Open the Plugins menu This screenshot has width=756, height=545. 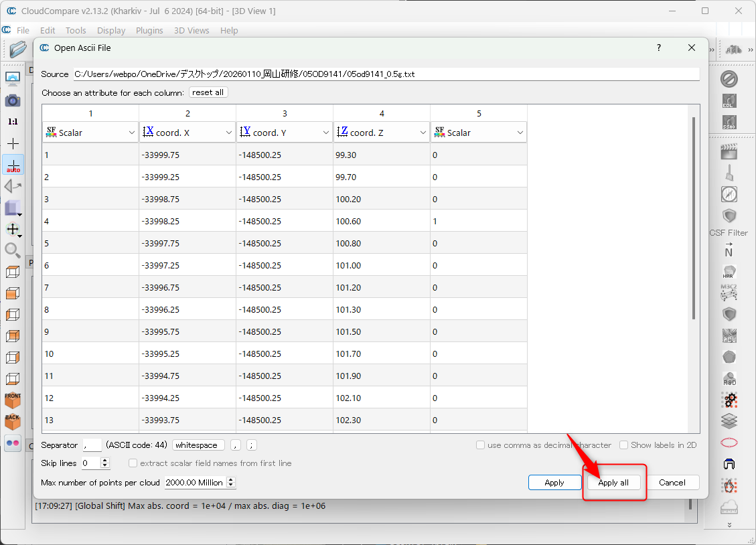tap(149, 30)
